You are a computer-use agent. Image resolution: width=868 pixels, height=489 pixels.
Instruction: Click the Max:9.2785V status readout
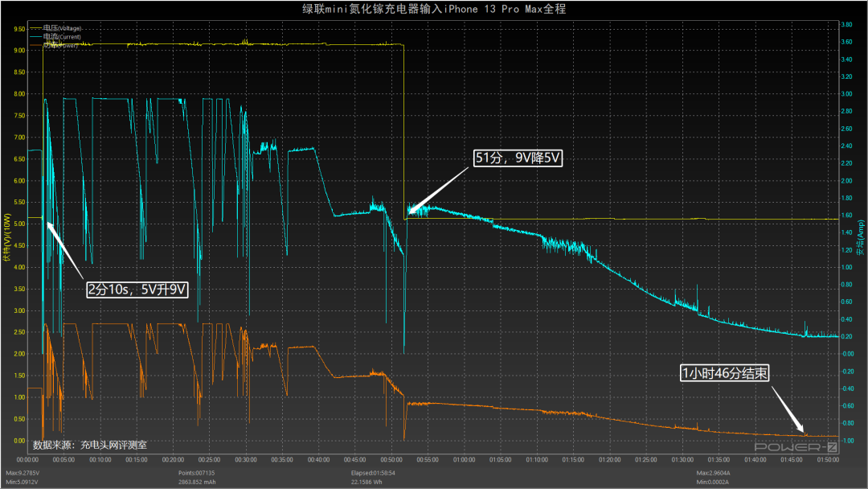[x=23, y=473]
